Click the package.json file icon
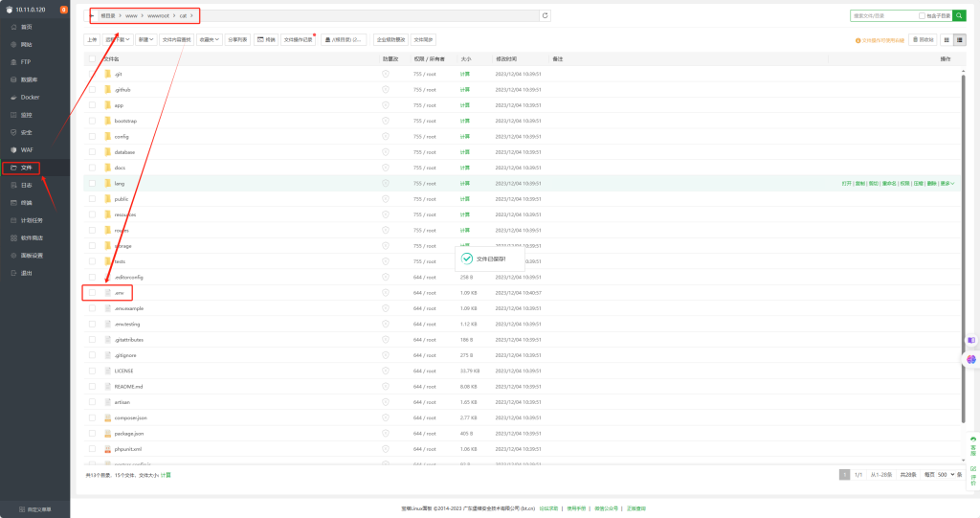 point(107,434)
